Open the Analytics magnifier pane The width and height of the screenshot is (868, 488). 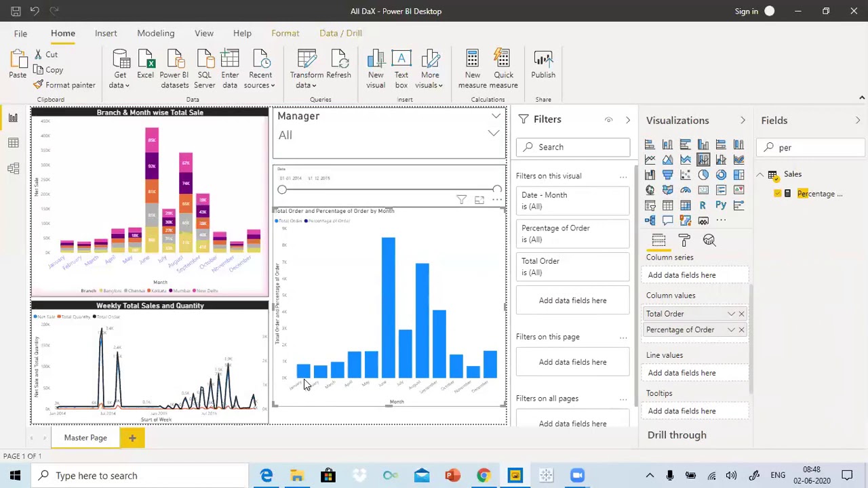coord(709,241)
